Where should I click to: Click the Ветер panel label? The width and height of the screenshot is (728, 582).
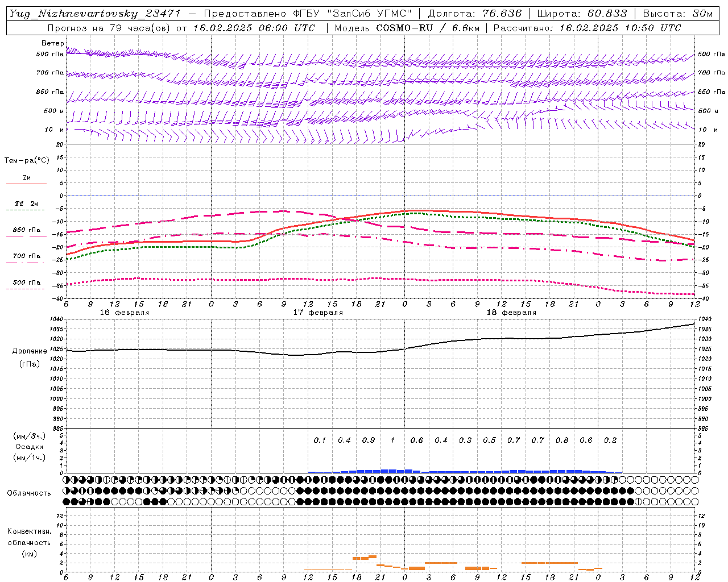point(53,43)
